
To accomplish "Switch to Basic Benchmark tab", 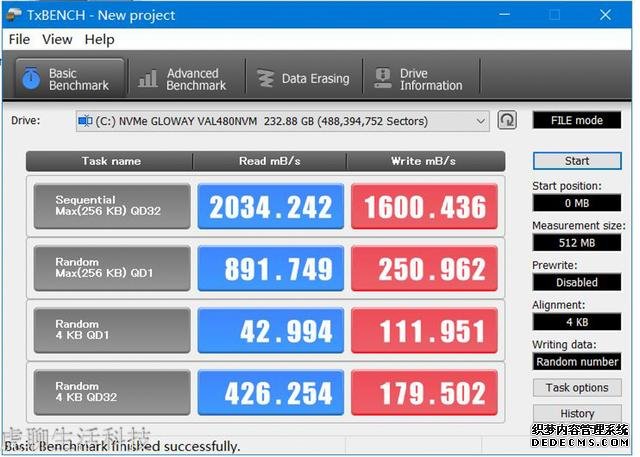I will click(x=70, y=78).
